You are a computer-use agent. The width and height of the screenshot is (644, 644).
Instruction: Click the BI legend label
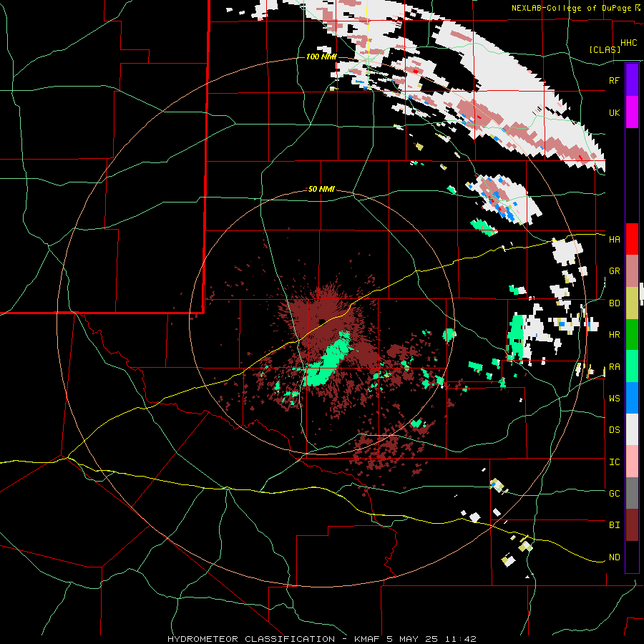click(614, 525)
